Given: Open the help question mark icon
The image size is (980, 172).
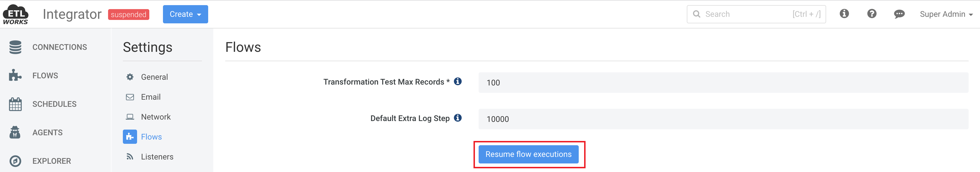Looking at the screenshot, I should [872, 14].
